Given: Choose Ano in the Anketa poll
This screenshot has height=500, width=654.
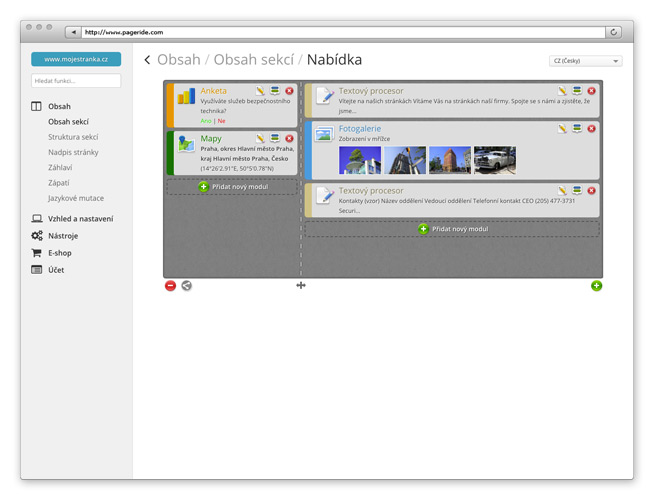Looking at the screenshot, I should coord(206,121).
